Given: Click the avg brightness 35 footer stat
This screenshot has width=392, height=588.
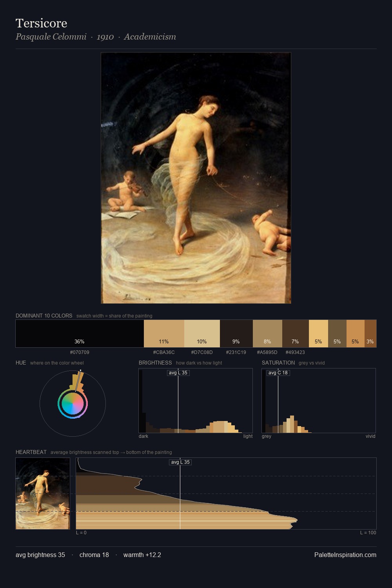Looking at the screenshot, I should 40,555.
